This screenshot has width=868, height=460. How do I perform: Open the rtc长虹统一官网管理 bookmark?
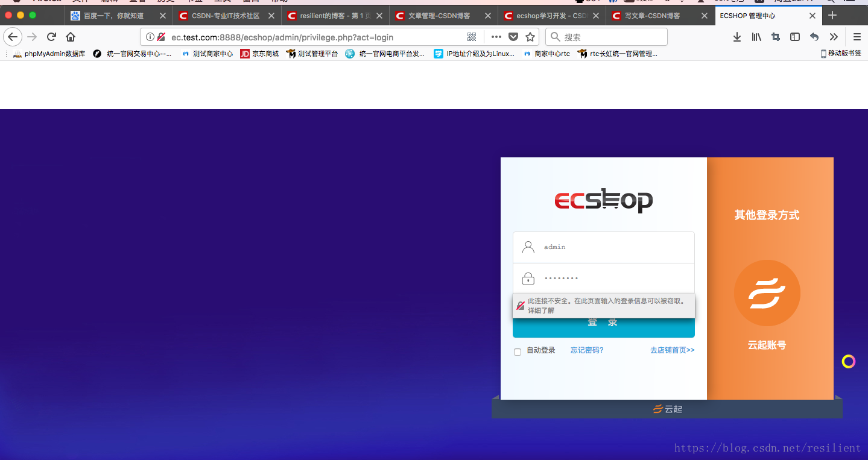click(618, 54)
